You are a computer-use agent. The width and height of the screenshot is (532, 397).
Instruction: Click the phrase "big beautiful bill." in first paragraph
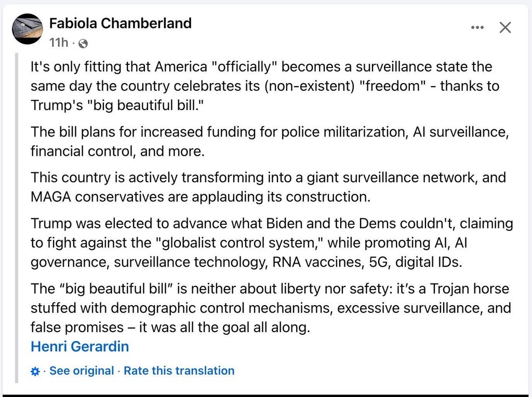point(145,105)
